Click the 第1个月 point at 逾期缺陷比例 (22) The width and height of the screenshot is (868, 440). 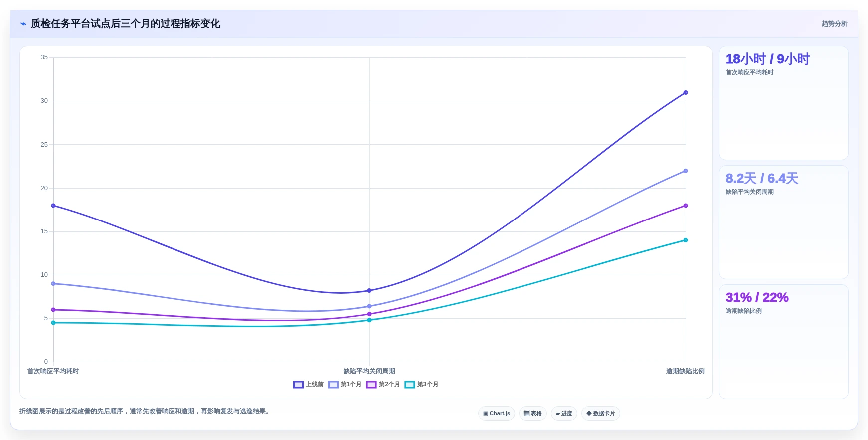click(x=686, y=171)
